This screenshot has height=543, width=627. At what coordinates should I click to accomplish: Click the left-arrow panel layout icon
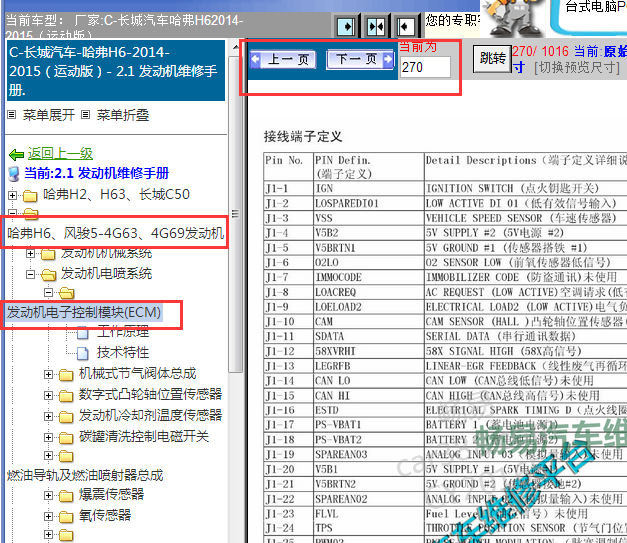pos(405,27)
